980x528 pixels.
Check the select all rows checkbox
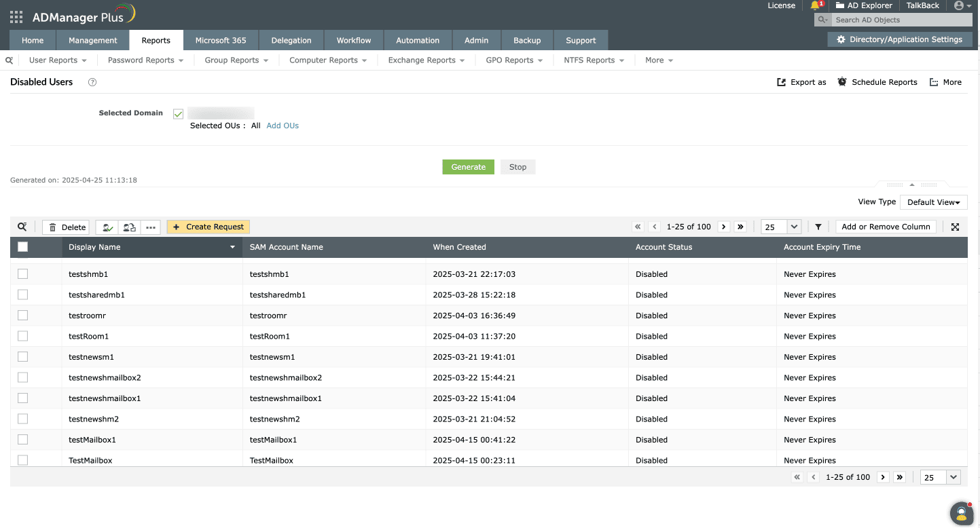click(x=22, y=246)
